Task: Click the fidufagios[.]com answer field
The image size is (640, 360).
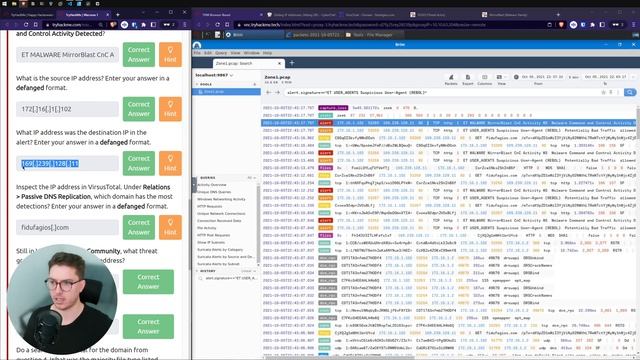Action: point(67,227)
